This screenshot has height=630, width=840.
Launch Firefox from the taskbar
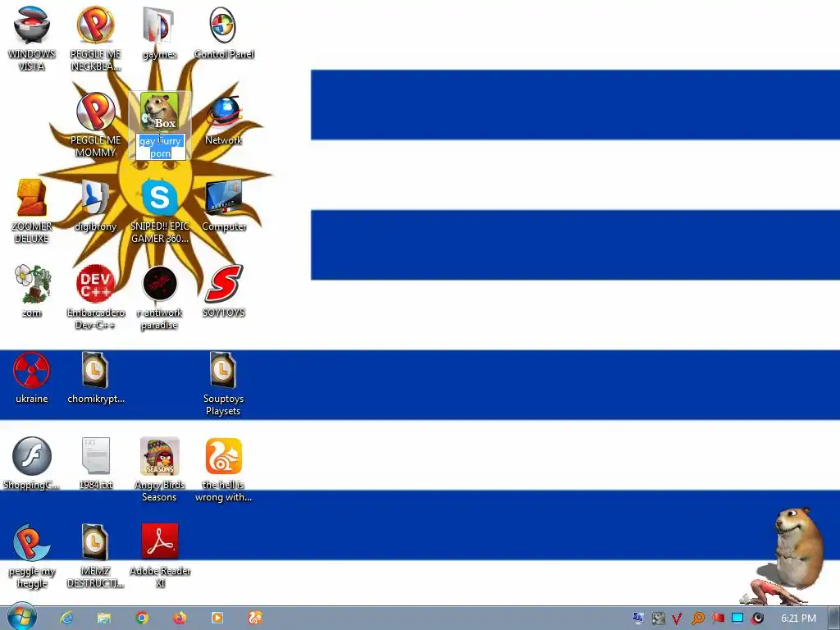180,618
